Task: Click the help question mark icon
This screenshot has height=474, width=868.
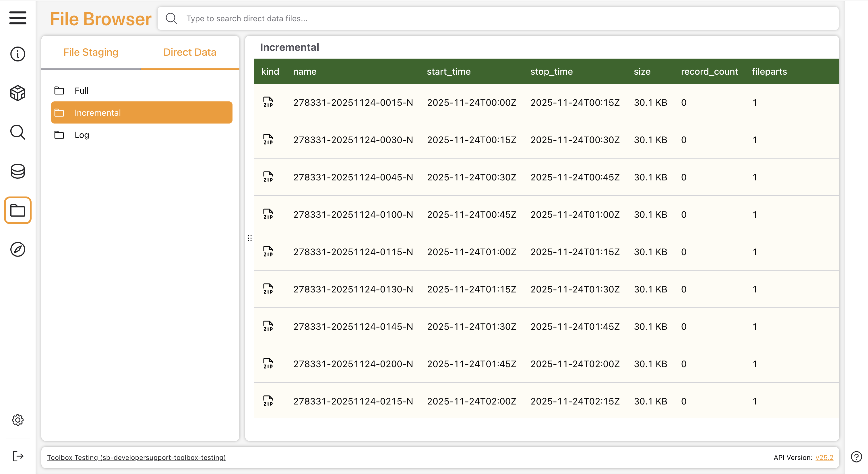Action: (x=856, y=457)
